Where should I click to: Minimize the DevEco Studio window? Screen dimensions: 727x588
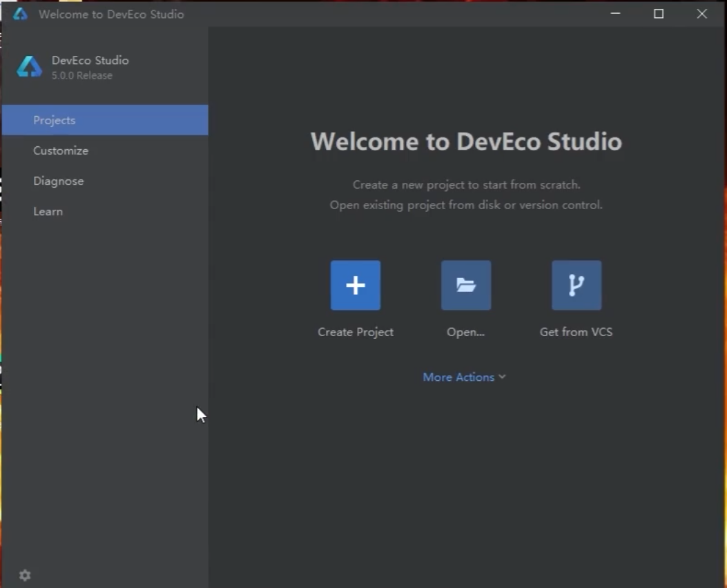pyautogui.click(x=615, y=14)
